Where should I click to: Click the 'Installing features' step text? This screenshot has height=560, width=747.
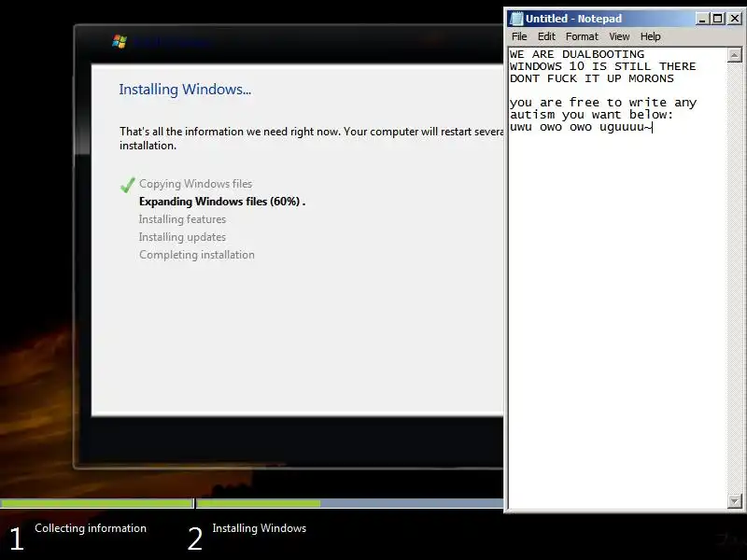click(182, 219)
